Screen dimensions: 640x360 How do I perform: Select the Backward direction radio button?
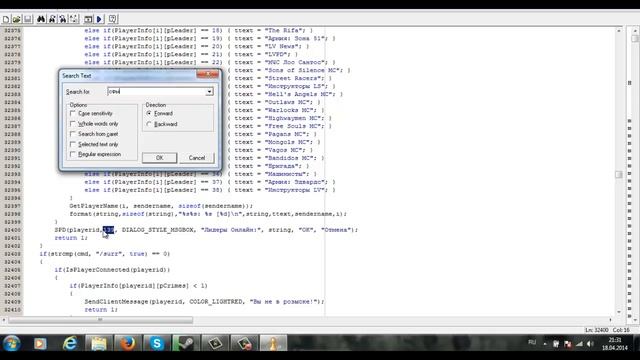149,124
